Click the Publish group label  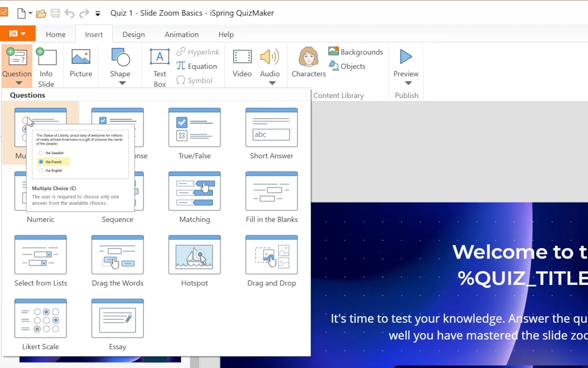click(407, 95)
